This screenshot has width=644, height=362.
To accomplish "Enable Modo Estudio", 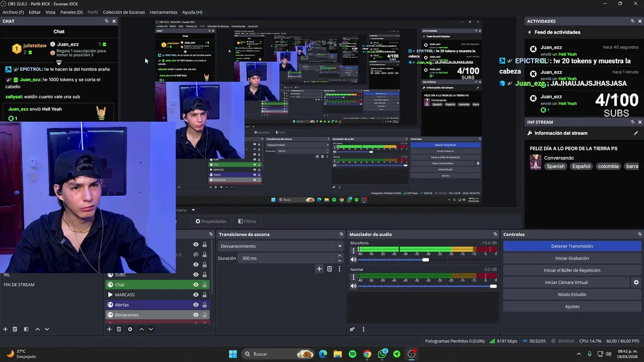I will coord(572,295).
